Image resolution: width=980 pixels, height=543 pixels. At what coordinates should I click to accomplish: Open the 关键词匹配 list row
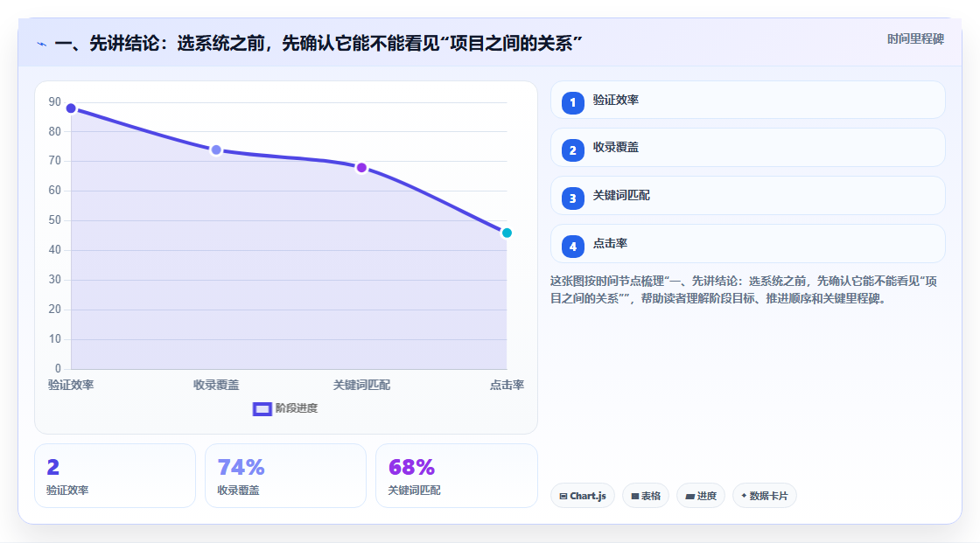click(747, 196)
